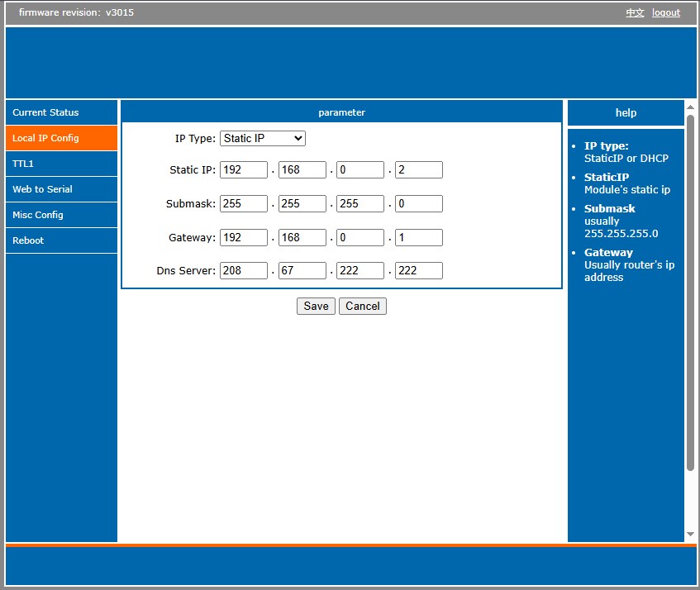
Task: Click the first Static IP octet field
Action: pos(244,170)
